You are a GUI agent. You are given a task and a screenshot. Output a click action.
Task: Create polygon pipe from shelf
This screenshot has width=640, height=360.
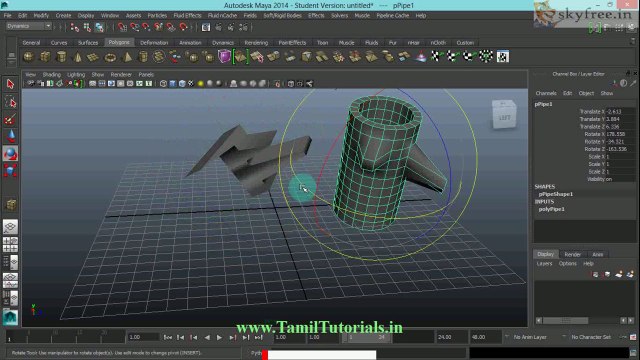pyautogui.click(x=143, y=57)
